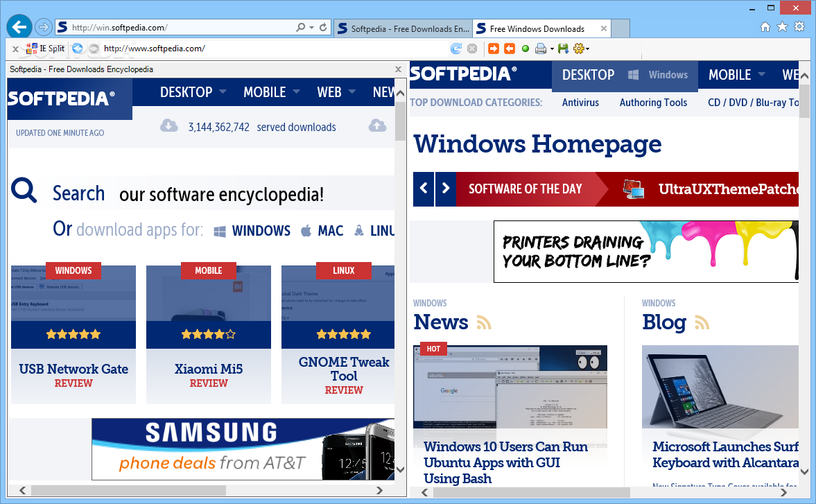
Task: Close the IE Split toolbar with X
Action: coord(16,49)
